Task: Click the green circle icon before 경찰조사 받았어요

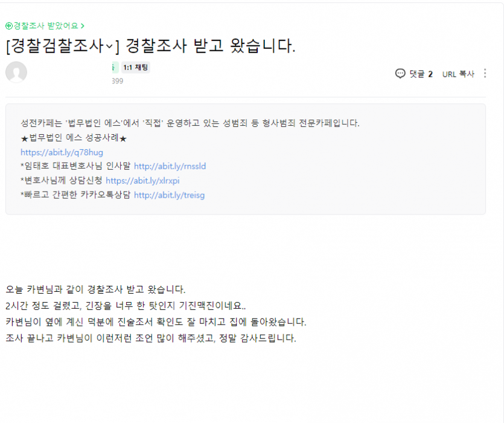Action: point(9,26)
